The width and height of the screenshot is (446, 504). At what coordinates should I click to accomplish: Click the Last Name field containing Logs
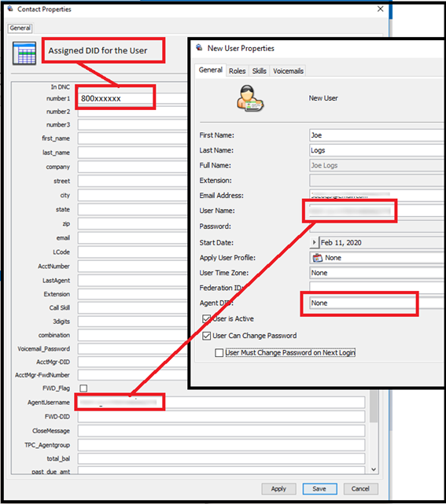[x=377, y=150]
